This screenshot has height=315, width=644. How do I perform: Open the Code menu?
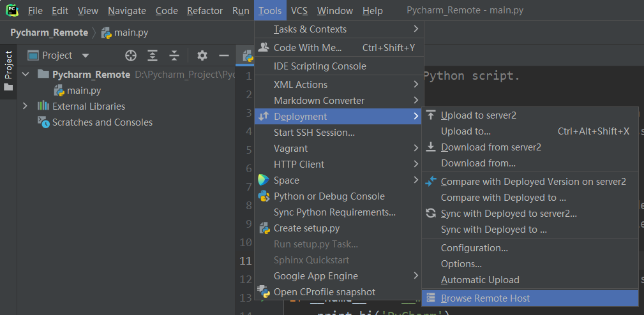point(167,11)
